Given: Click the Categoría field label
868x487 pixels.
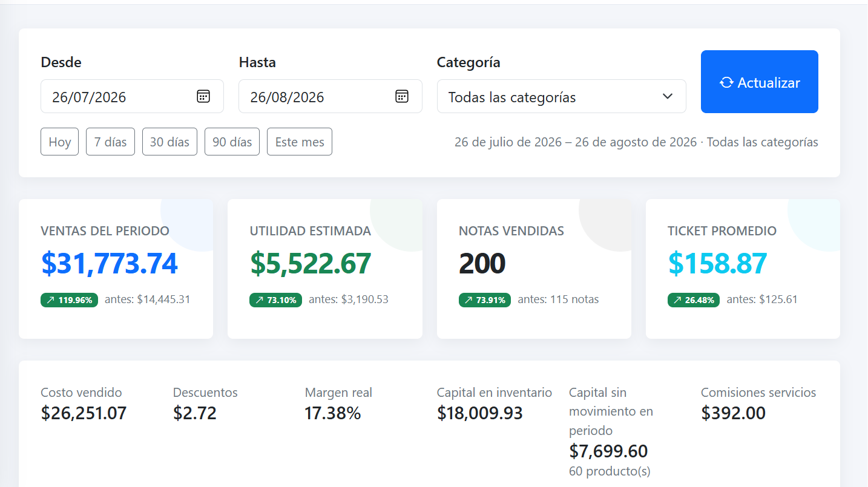Looking at the screenshot, I should point(469,62).
